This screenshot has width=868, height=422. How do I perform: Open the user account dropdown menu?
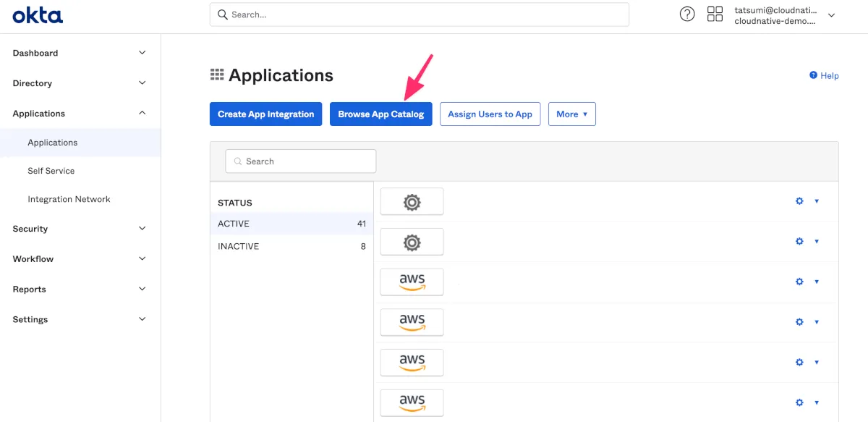tap(831, 15)
